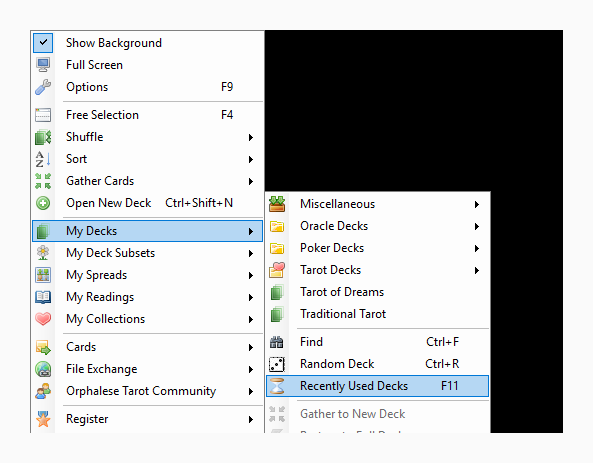Click the Full Screen monitor icon
Image resolution: width=593 pixels, height=463 pixels.
pyautogui.click(x=43, y=65)
